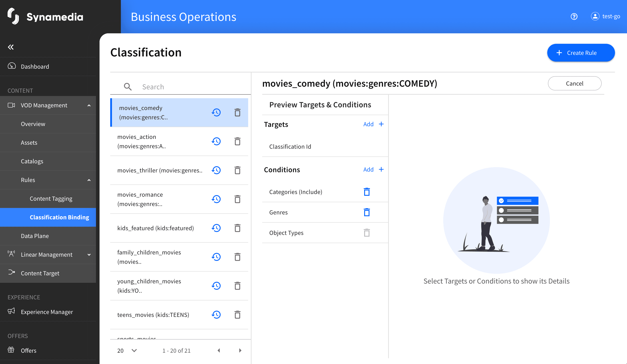Collapse the VOD Management menu
The height and width of the screenshot is (364, 627).
(x=89, y=105)
